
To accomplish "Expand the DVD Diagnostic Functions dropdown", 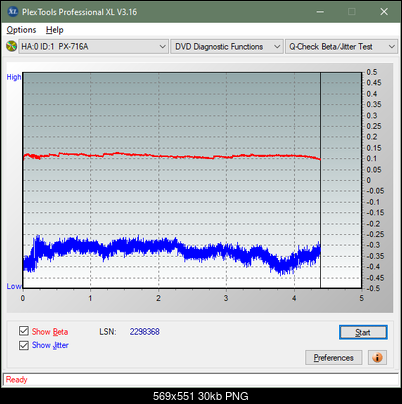I will pos(227,47).
